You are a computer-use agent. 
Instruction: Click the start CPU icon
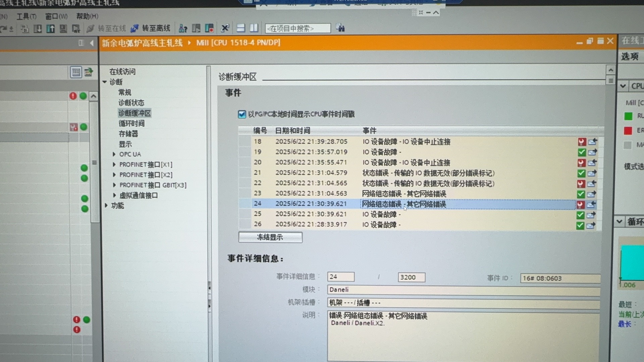[196, 28]
